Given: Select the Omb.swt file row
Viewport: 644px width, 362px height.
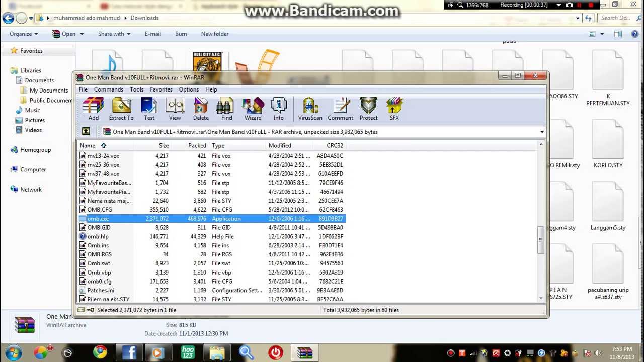Looking at the screenshot, I should pyautogui.click(x=212, y=263).
